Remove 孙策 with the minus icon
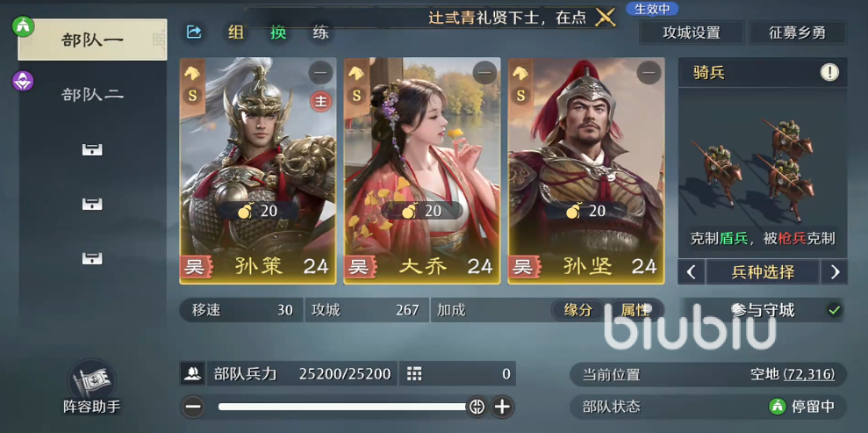This screenshot has width=868, height=433. (320, 73)
